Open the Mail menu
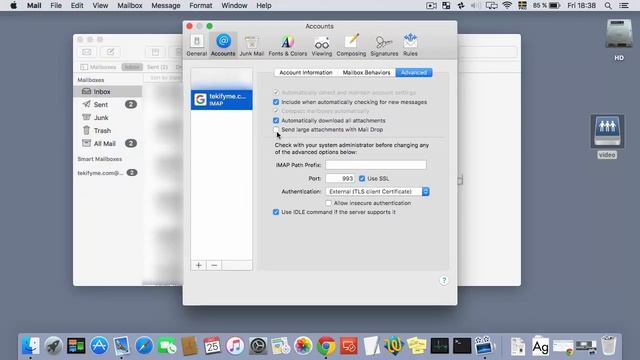Viewport: 640px width, 360px height. (x=34, y=5)
